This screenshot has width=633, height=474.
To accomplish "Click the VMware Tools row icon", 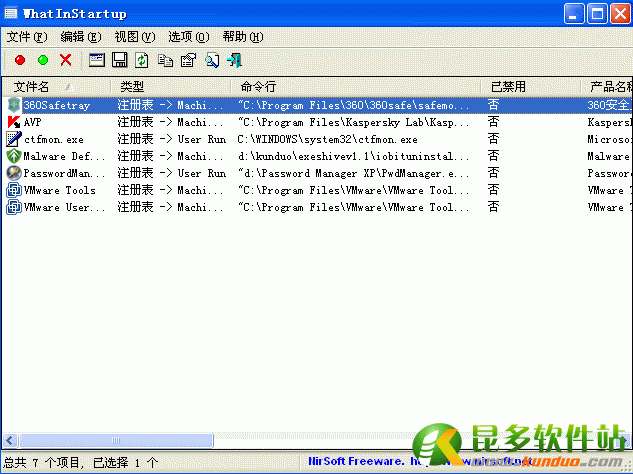I will (x=14, y=190).
